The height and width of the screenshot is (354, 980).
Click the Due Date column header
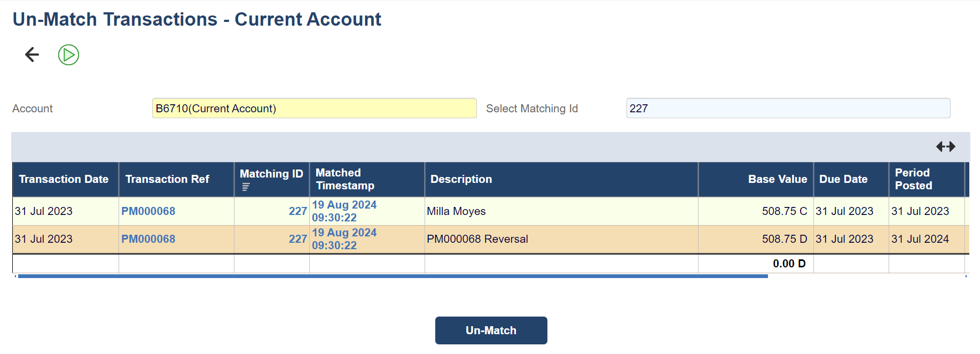click(843, 179)
